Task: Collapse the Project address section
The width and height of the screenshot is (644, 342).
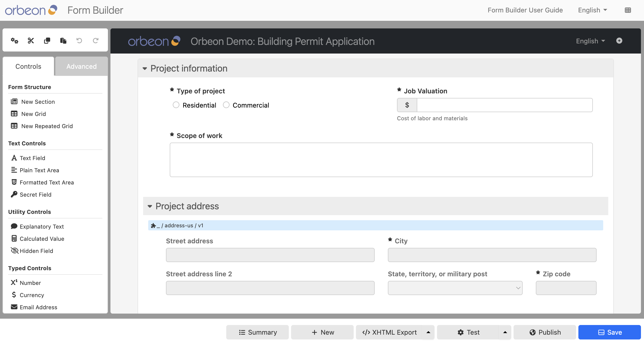Action: pos(150,206)
